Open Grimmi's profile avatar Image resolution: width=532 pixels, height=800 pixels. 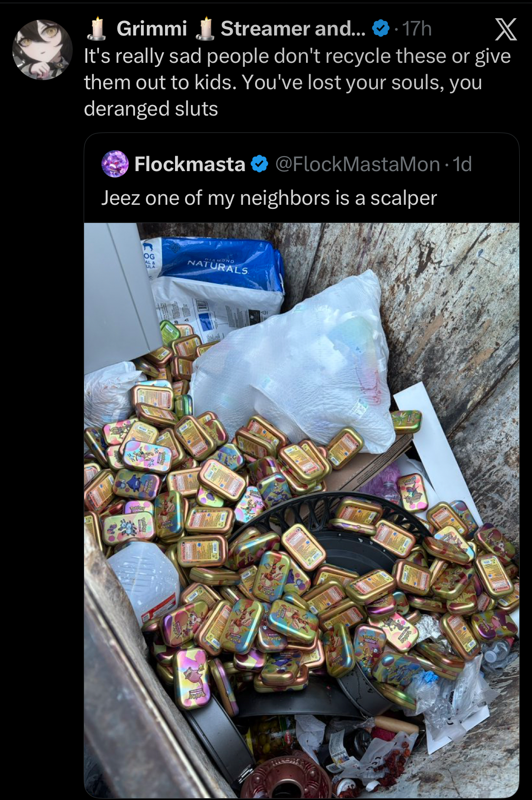[x=43, y=50]
